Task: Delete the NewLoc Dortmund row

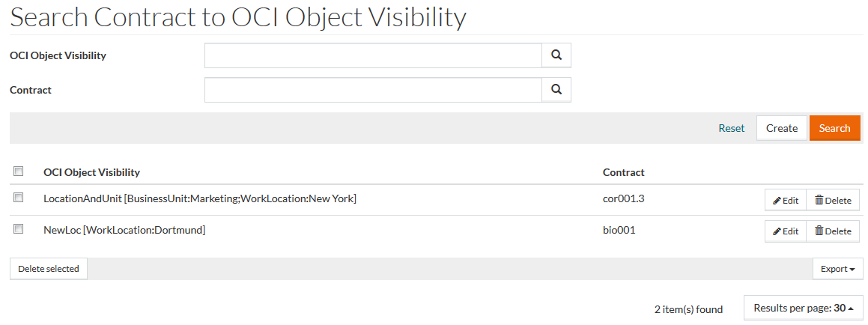Action: pyautogui.click(x=833, y=231)
